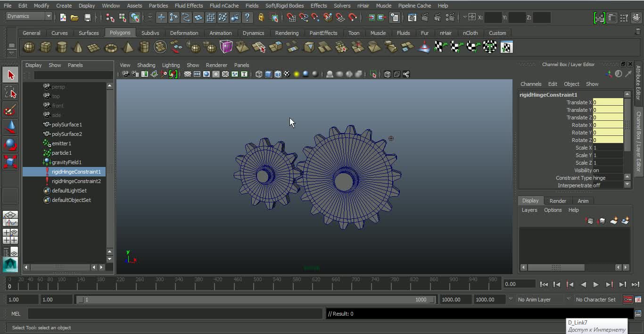Switch to the Render layer tab

558,201
